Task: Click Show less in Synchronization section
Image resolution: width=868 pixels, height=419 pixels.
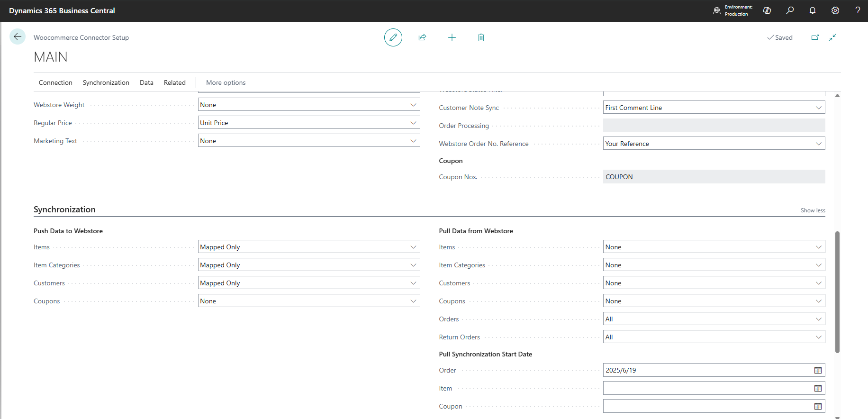Action: (813, 210)
